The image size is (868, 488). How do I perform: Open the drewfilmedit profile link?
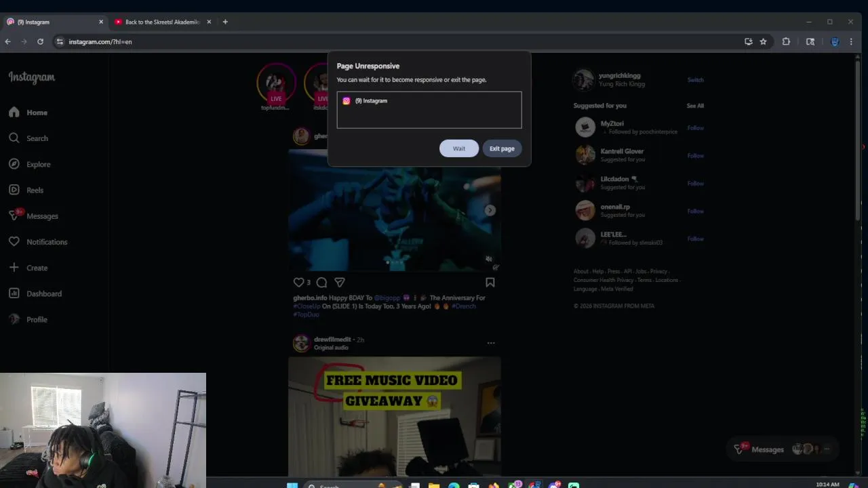pos(332,339)
